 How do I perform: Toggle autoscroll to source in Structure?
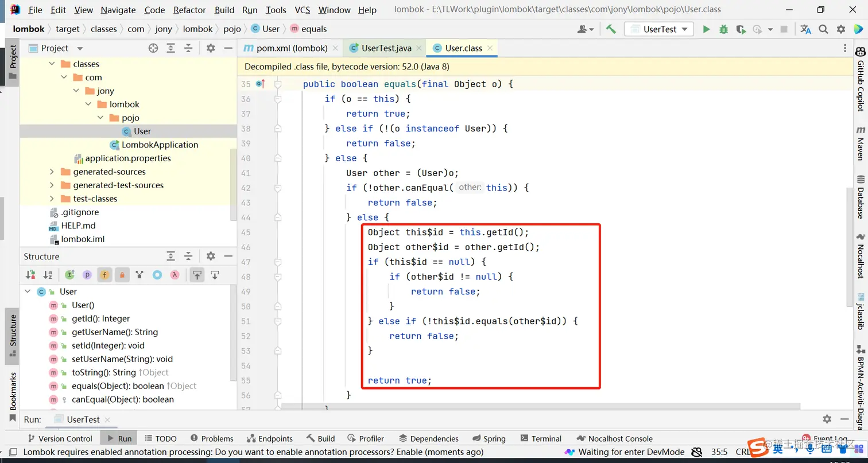[x=197, y=275]
